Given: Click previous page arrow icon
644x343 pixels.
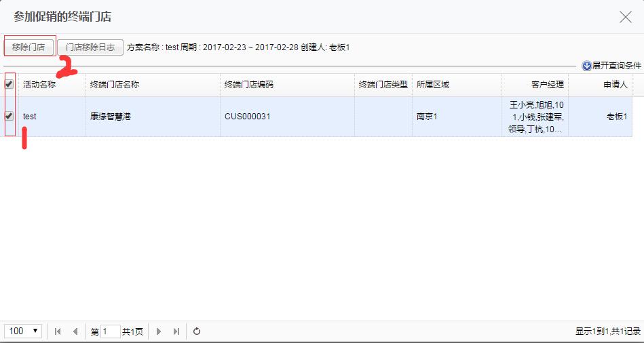Looking at the screenshot, I should pos(75,331).
